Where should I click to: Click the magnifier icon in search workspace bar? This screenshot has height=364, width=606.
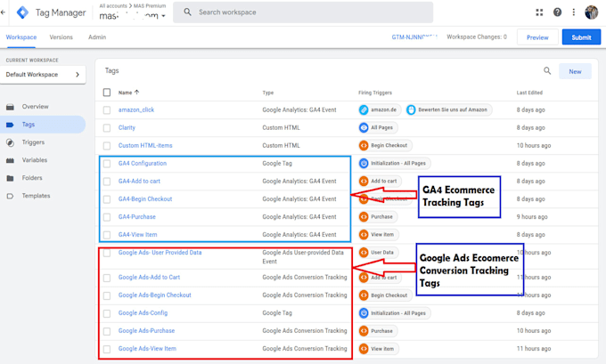click(187, 12)
